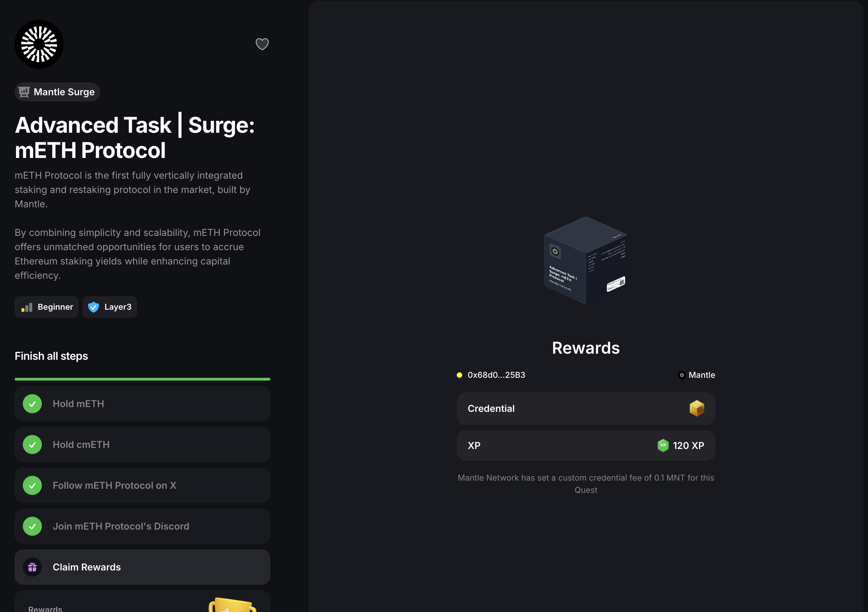Viewport: 868px width, 612px height.
Task: Click the Follow on X step checkmark
Action: click(x=33, y=485)
